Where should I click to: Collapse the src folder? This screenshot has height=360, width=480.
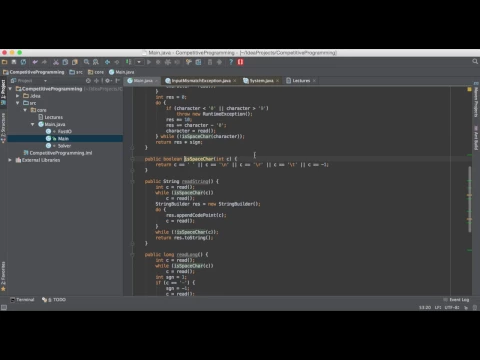18,103
